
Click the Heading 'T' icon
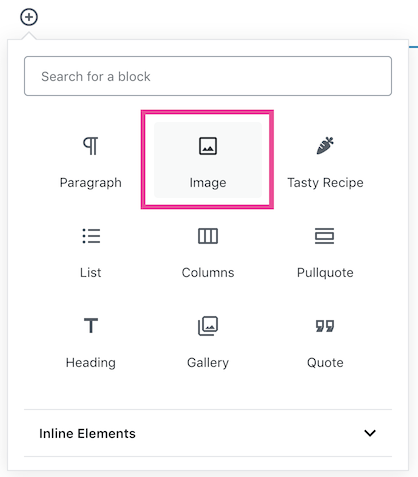click(91, 326)
